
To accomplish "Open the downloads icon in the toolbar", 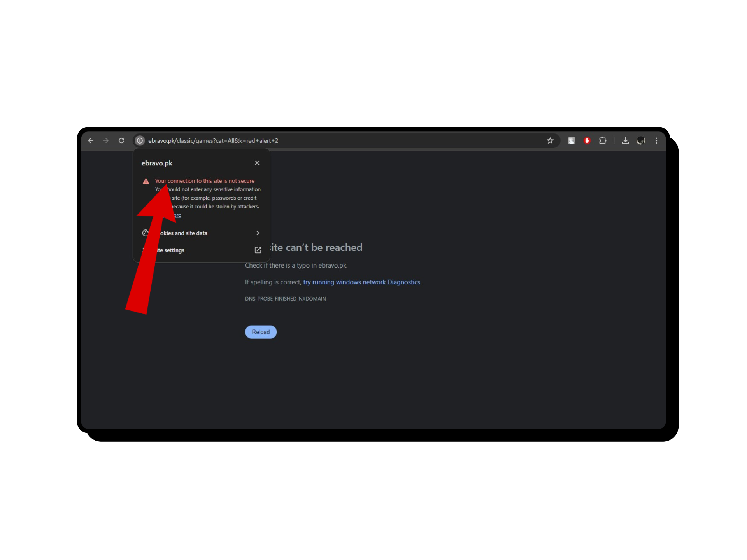I will pyautogui.click(x=625, y=140).
